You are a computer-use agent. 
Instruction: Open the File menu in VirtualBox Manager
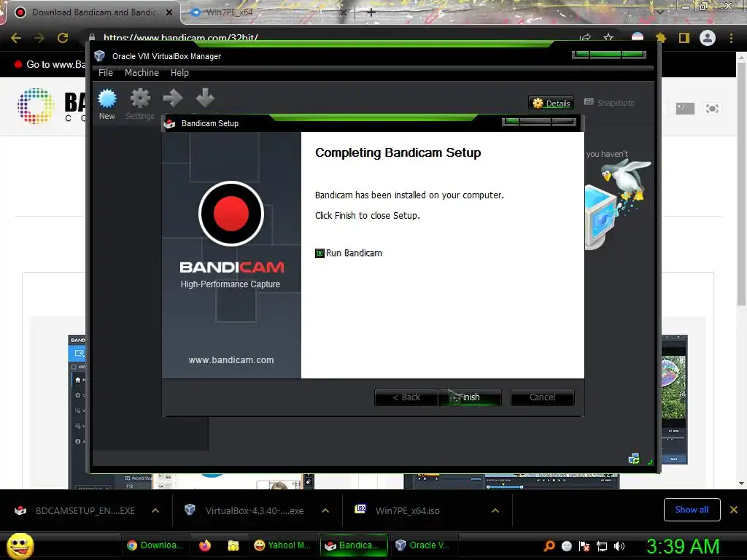point(106,73)
